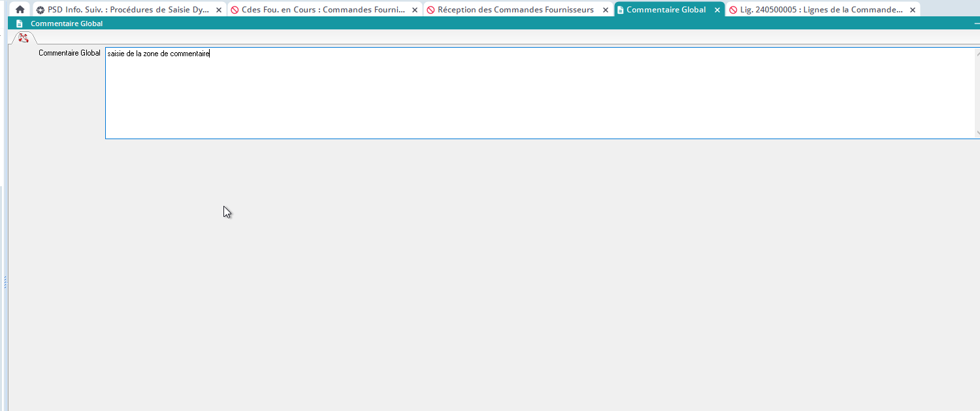Click the lifebuoy icon sub-tab
The height and width of the screenshot is (411, 980).
[24, 38]
